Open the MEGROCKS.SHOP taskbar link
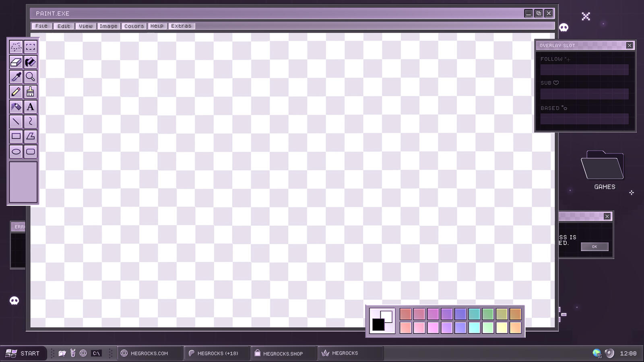644x362 pixels. click(278, 353)
